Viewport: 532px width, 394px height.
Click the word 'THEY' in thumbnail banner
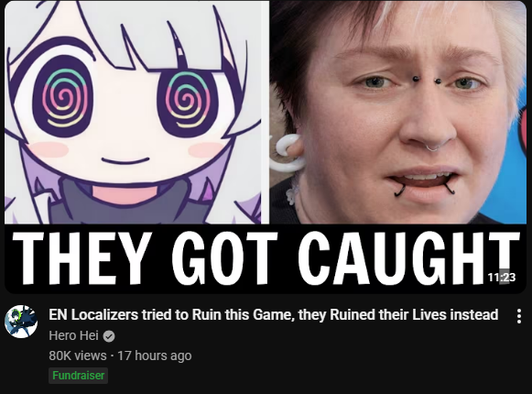point(82,258)
